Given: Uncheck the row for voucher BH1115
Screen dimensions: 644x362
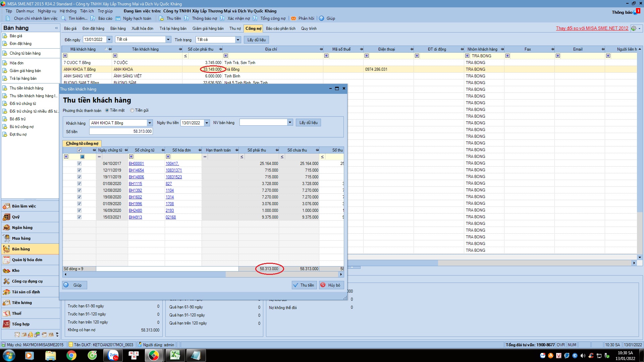Looking at the screenshot, I should (79, 184).
